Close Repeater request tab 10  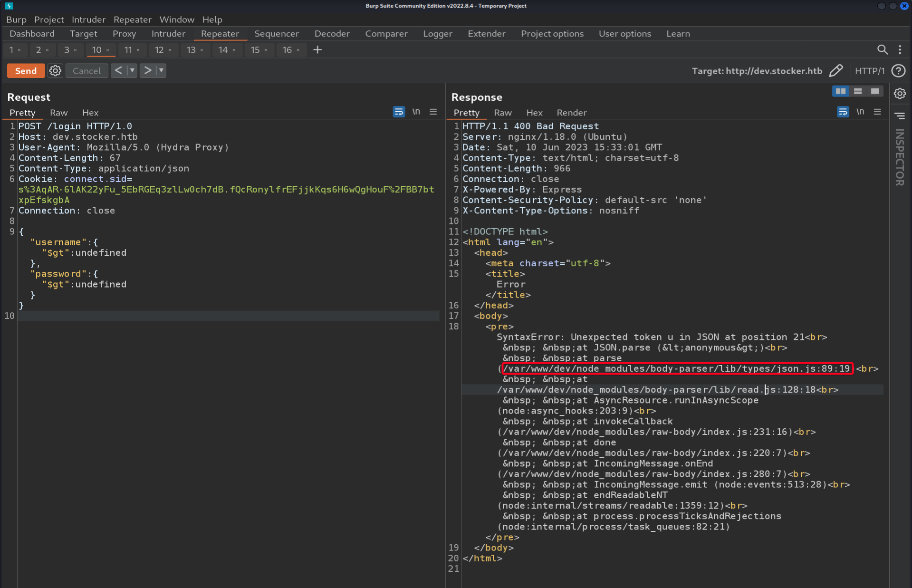(x=107, y=50)
